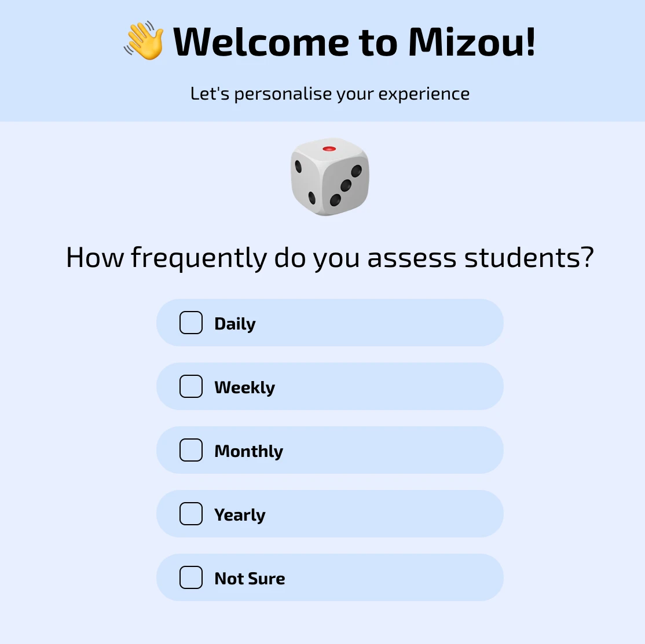The width and height of the screenshot is (645, 644).
Task: Click the dice emoji icon
Action: pos(330,177)
